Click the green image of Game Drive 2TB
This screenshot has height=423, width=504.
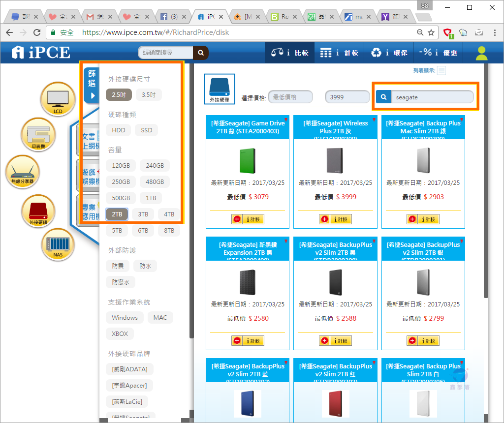(248, 161)
